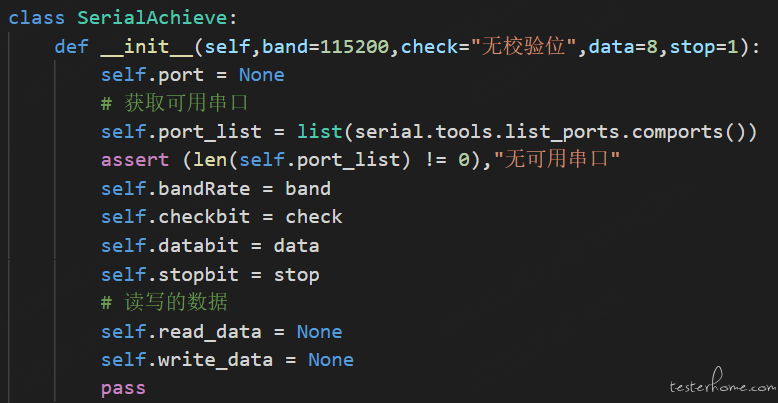The image size is (778, 403).
Task: Click self.read_data variable
Action: tap(181, 332)
